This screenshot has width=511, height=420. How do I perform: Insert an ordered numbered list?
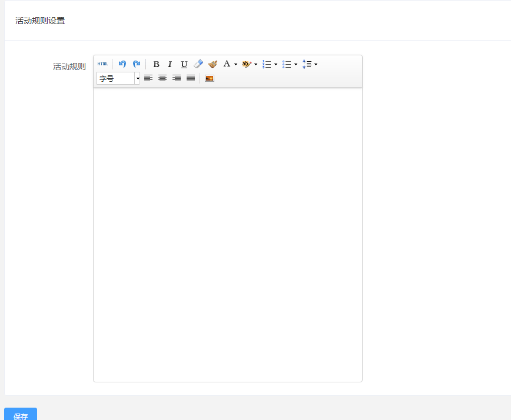[x=267, y=64]
